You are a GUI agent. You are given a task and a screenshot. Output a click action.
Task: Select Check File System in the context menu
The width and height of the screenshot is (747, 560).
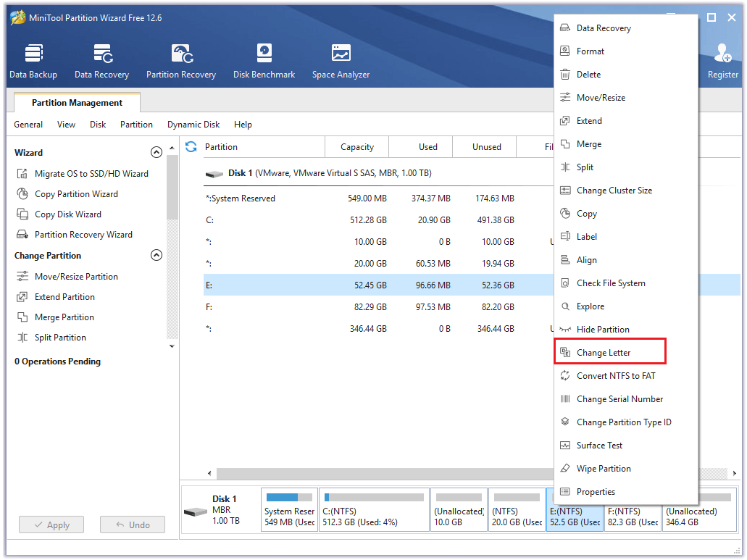coord(626,283)
